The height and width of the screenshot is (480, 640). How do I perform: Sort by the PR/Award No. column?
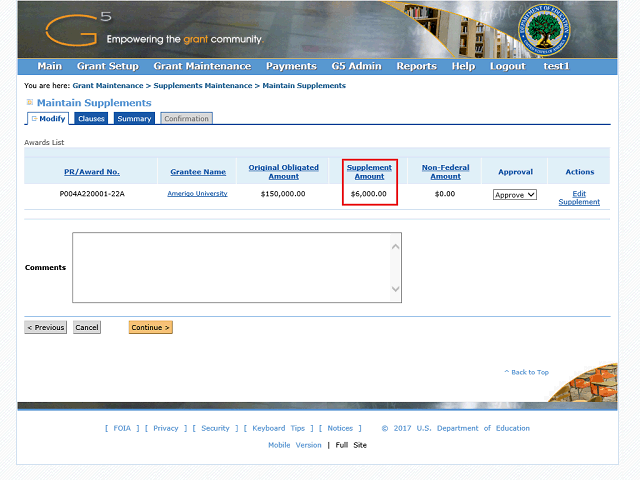(92, 172)
